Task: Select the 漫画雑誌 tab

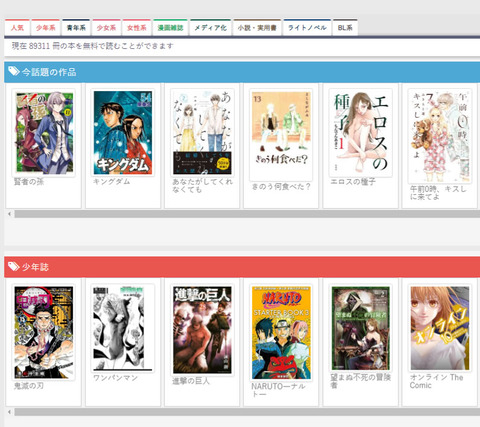Action: pos(170,28)
